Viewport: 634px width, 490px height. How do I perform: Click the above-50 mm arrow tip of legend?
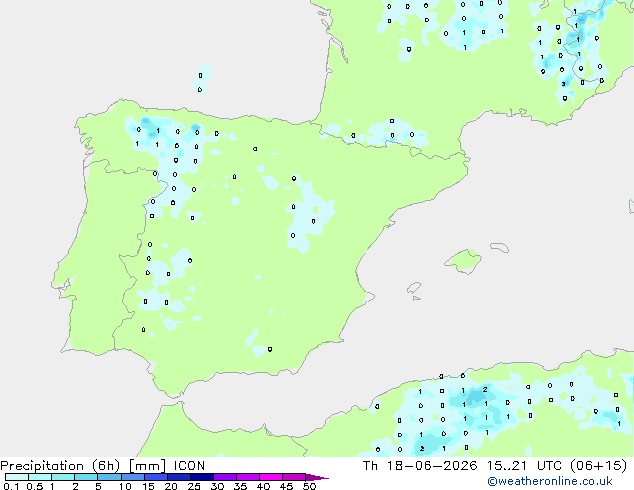click(317, 477)
